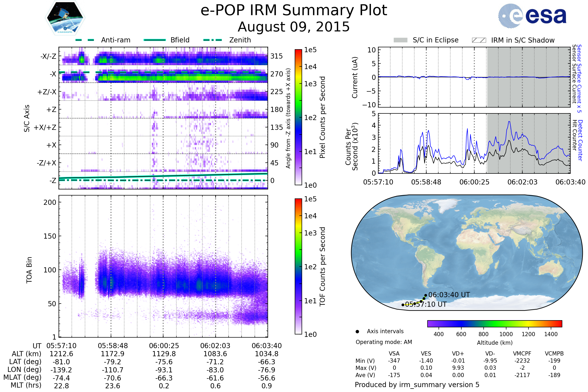Image resolution: width=588 pixels, height=392 pixels.
Task: Click the MLT (hrs) row label
Action: coord(26,385)
